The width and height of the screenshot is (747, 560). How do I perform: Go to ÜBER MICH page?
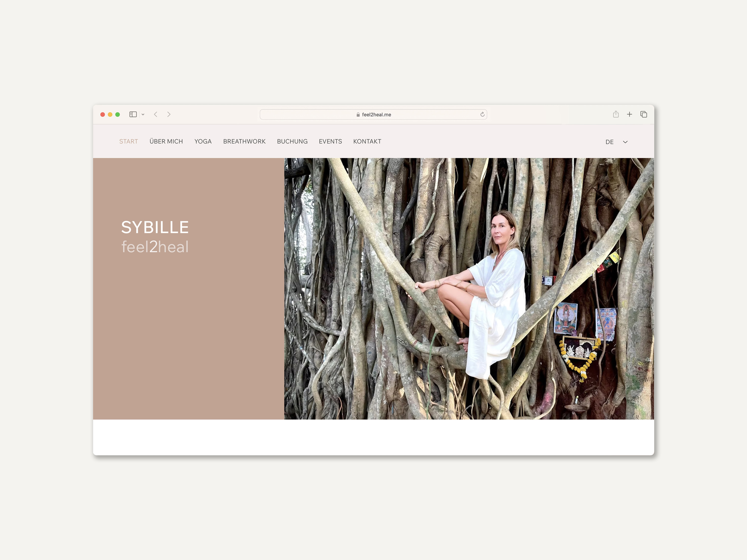click(x=166, y=141)
